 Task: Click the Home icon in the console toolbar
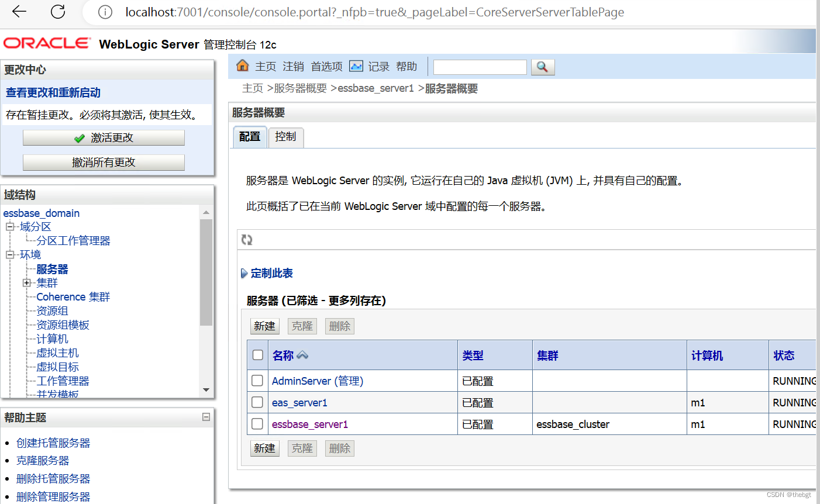[x=242, y=66]
